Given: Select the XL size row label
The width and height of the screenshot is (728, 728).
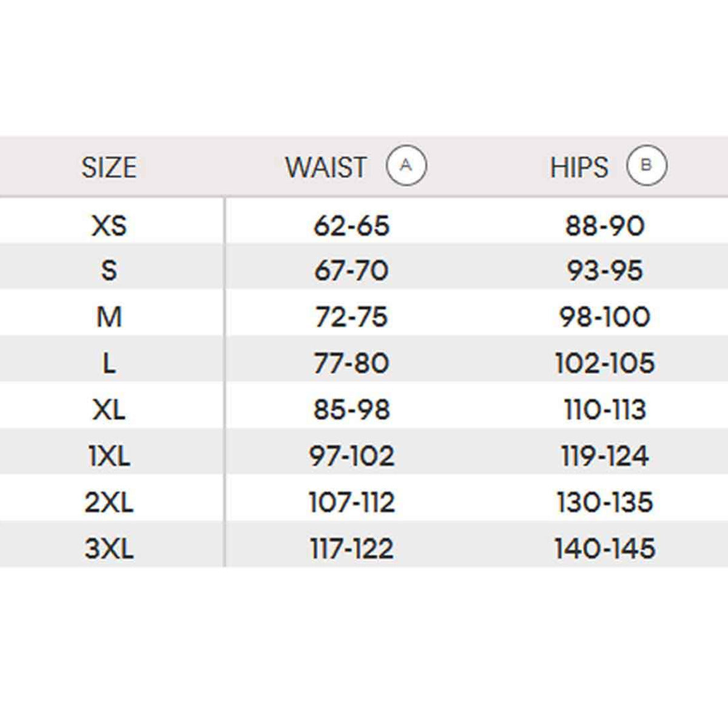Looking at the screenshot, I should point(109,410).
